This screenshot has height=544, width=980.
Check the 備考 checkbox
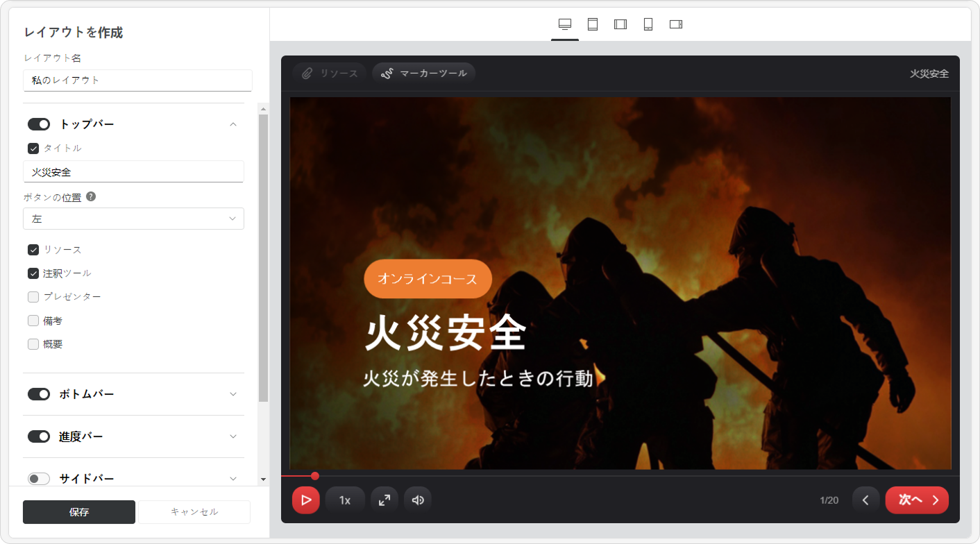coord(33,321)
